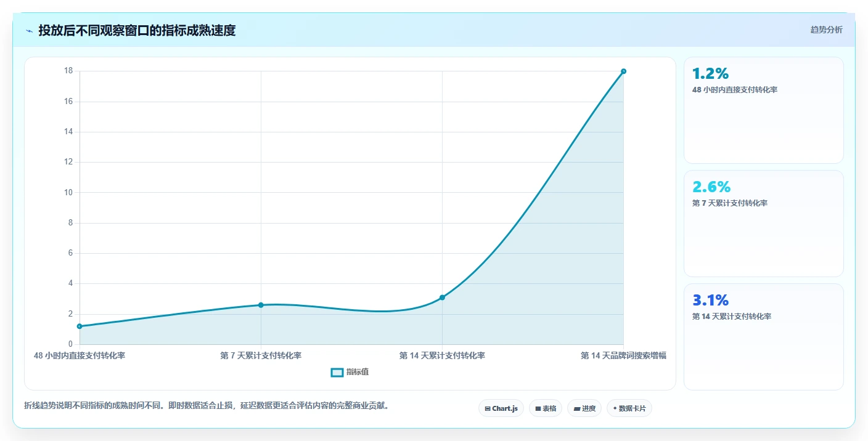
Task: Open the 3.1% metric card
Action: pos(764,337)
